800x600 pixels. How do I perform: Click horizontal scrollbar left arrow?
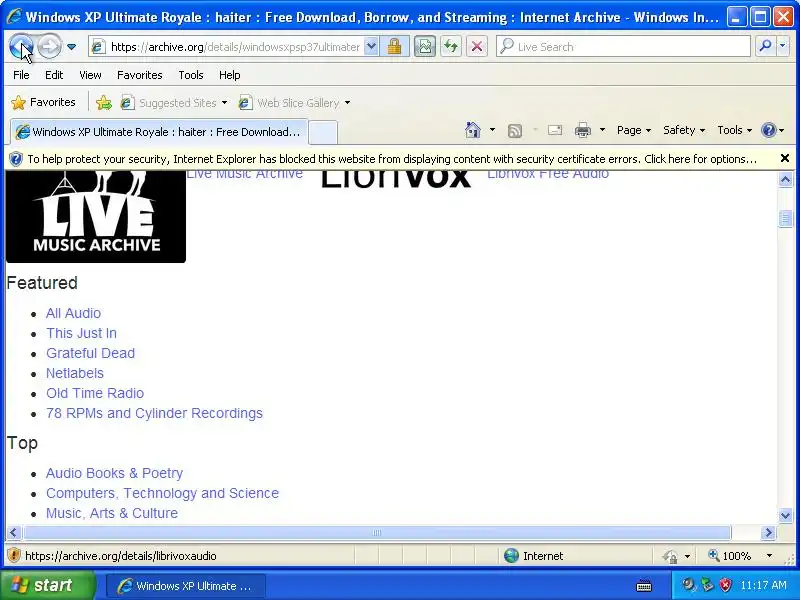13,533
